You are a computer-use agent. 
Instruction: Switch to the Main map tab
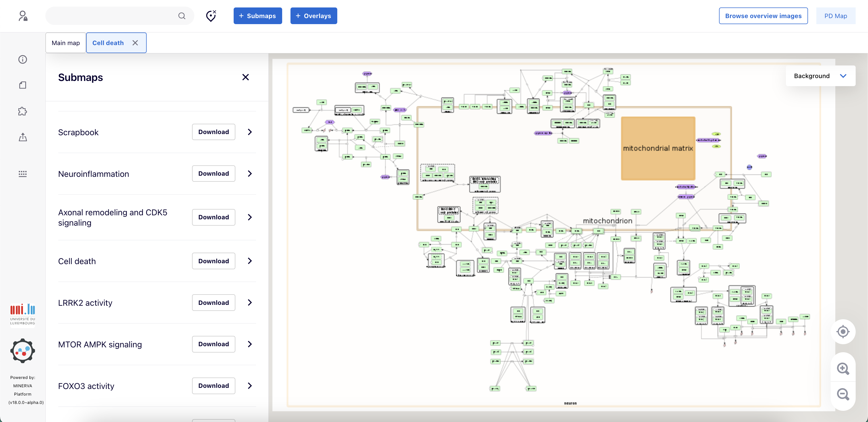[x=66, y=43]
